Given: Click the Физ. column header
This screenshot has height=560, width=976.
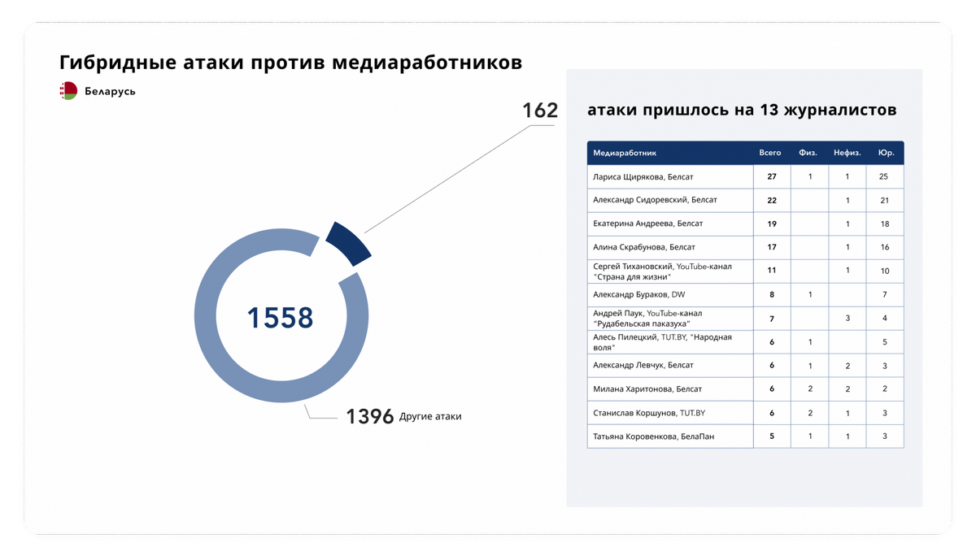Looking at the screenshot, I should coord(808,153).
